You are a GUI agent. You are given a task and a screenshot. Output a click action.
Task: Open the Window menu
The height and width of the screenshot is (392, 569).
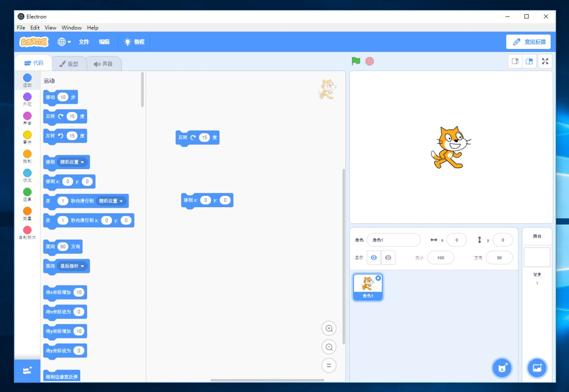tap(72, 27)
